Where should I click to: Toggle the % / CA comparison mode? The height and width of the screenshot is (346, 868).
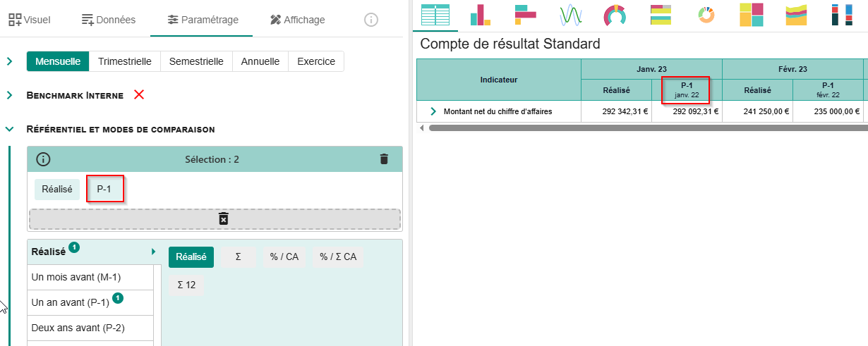pos(284,257)
